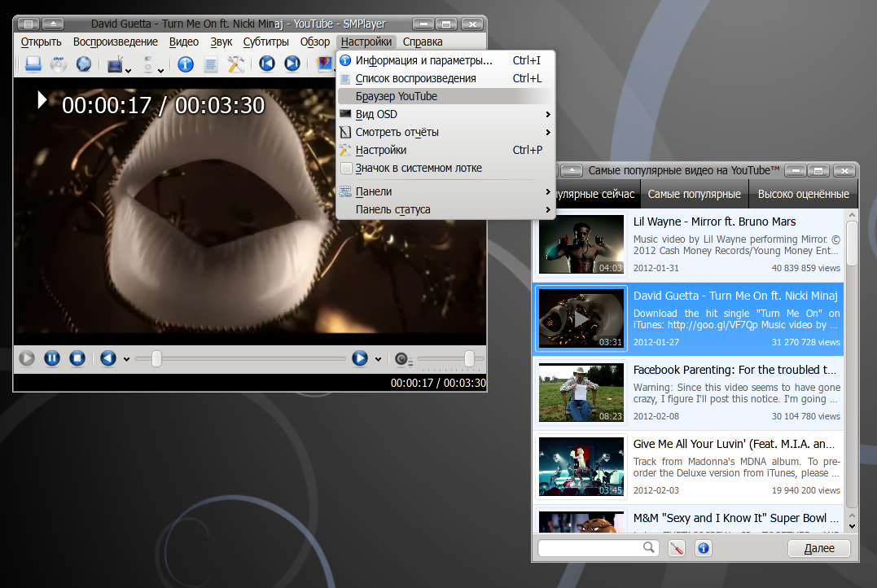This screenshot has width=877, height=588.
Task: Stop playback with blue stop button
Action: tap(77, 358)
